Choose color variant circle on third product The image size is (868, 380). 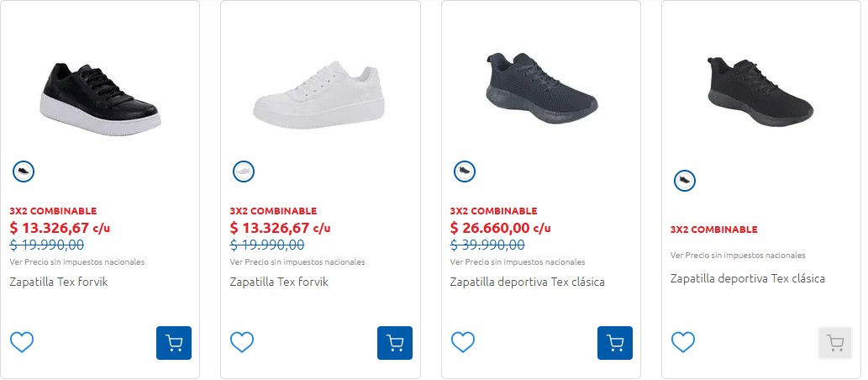(x=464, y=172)
